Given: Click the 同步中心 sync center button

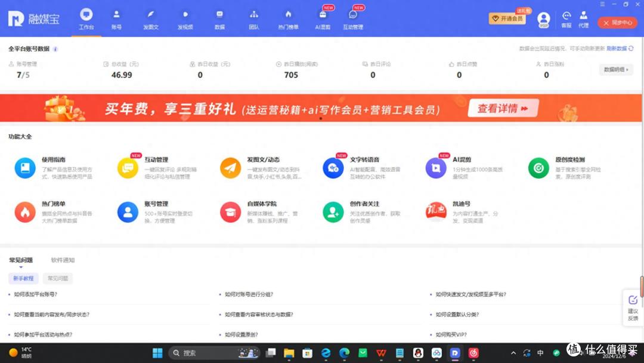Looking at the screenshot, I should (617, 23).
